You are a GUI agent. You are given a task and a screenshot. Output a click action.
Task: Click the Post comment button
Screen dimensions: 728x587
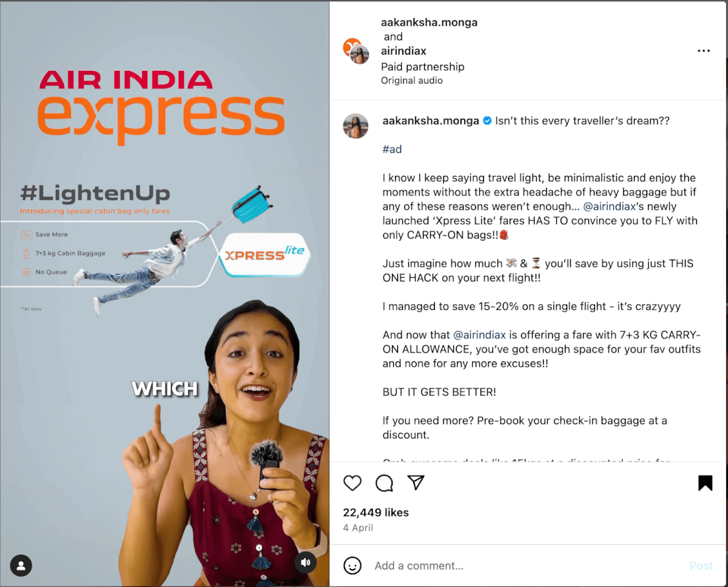[x=701, y=566]
